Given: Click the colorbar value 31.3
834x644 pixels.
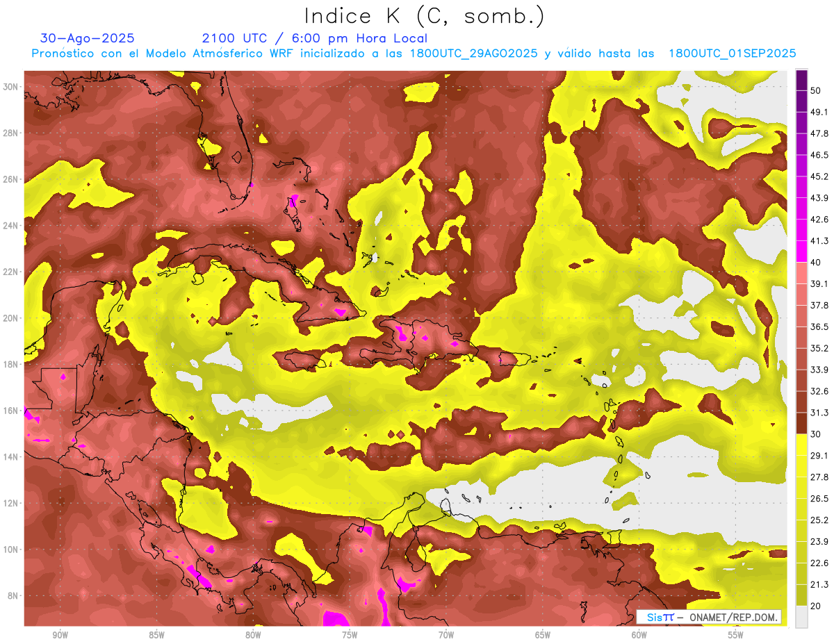Looking at the screenshot, I should point(819,413).
